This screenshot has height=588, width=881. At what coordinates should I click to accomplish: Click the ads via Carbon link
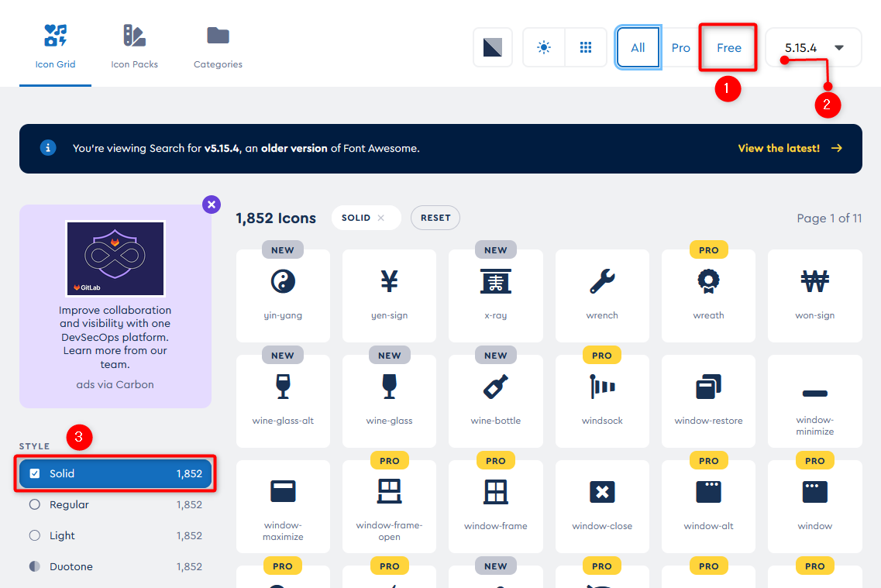coord(115,385)
